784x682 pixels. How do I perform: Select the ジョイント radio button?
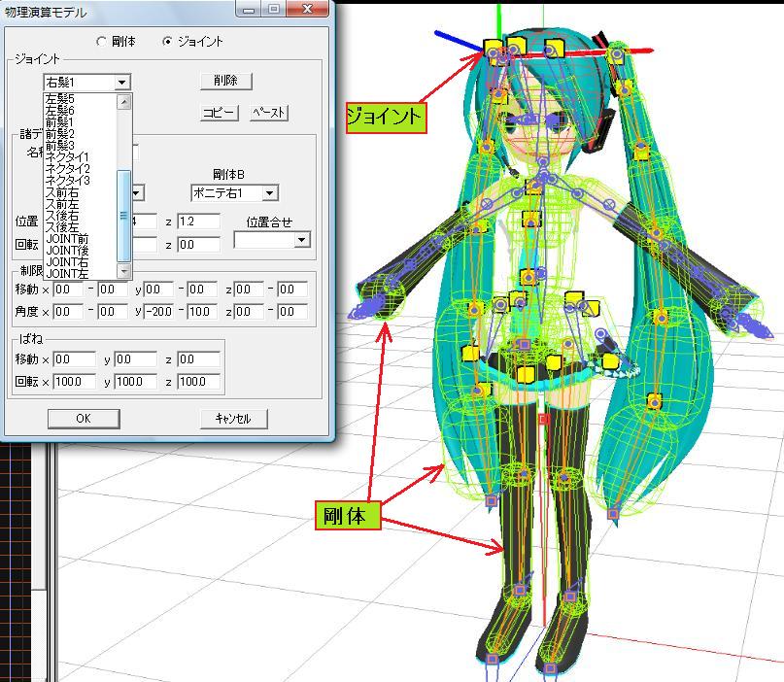click(x=167, y=42)
